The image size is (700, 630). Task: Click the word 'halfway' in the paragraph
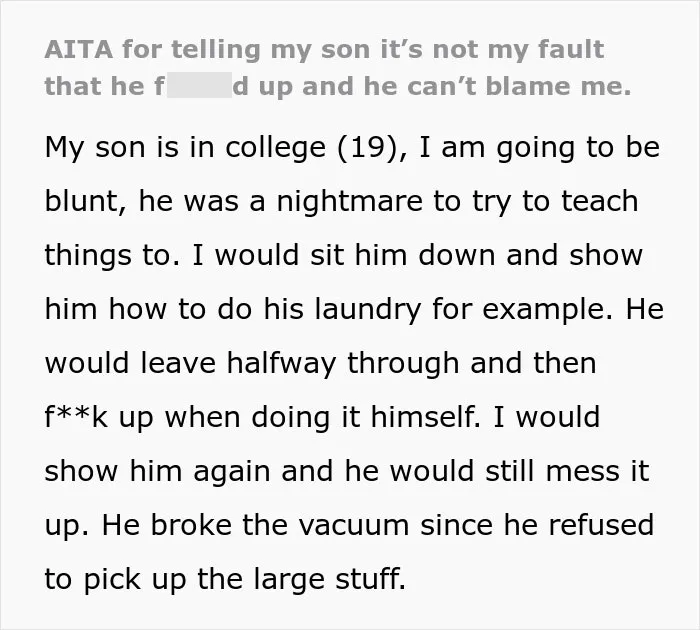tap(281, 364)
